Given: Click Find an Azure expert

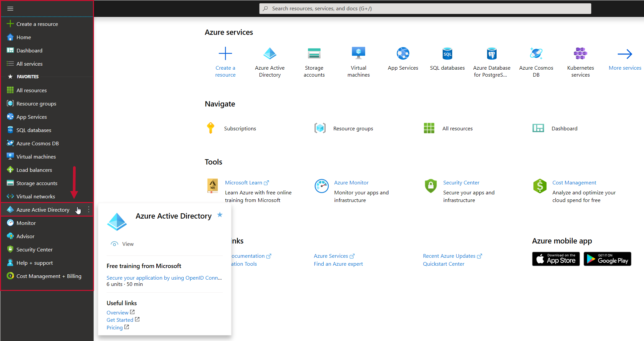Looking at the screenshot, I should point(338,264).
